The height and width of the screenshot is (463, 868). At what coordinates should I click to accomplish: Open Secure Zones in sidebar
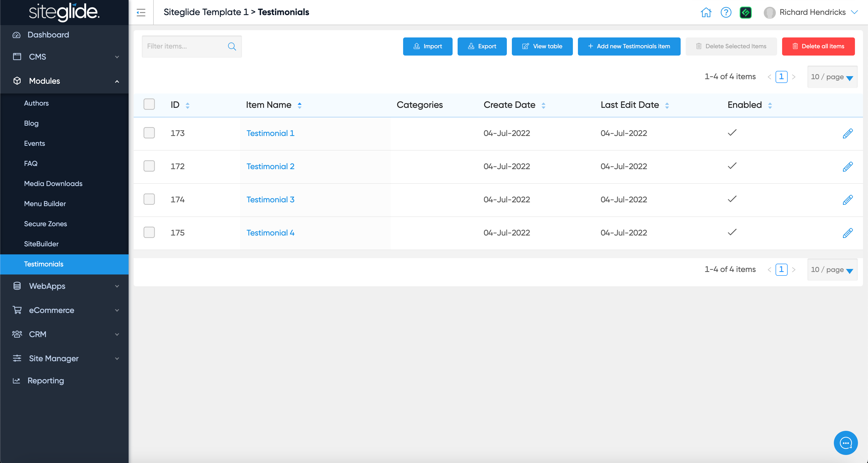[45, 223]
